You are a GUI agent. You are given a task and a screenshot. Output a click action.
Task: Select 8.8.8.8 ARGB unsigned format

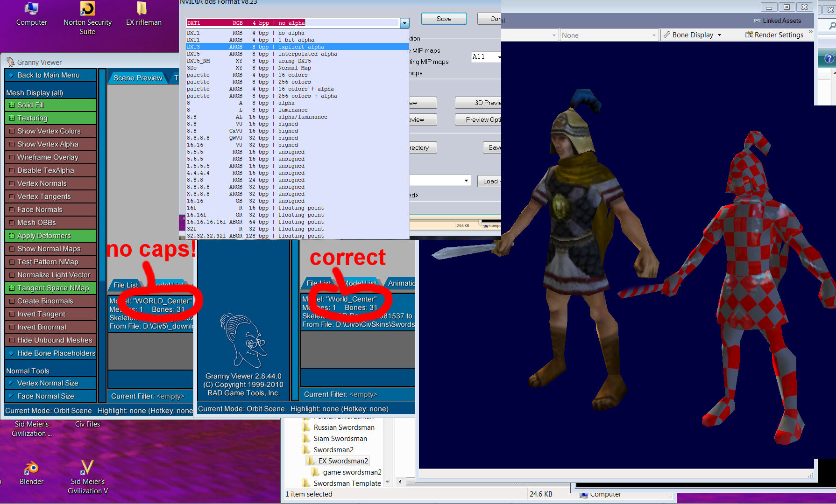coord(297,187)
